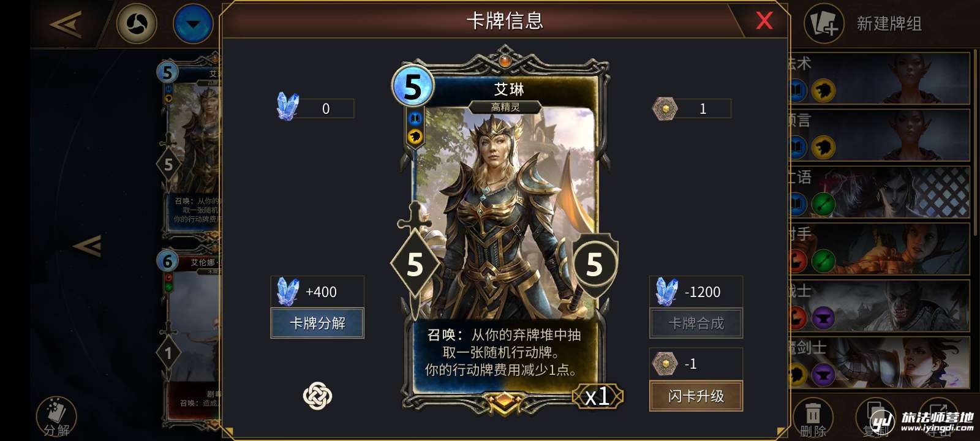Close the 卡牌信息 dialog with red X
Image resolution: width=980 pixels, height=441 pixels.
[x=764, y=21]
